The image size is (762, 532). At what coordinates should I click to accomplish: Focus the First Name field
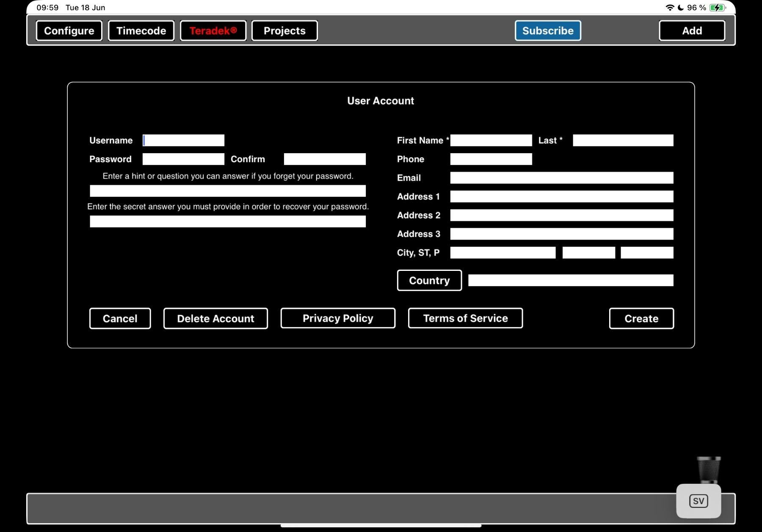[491, 140]
